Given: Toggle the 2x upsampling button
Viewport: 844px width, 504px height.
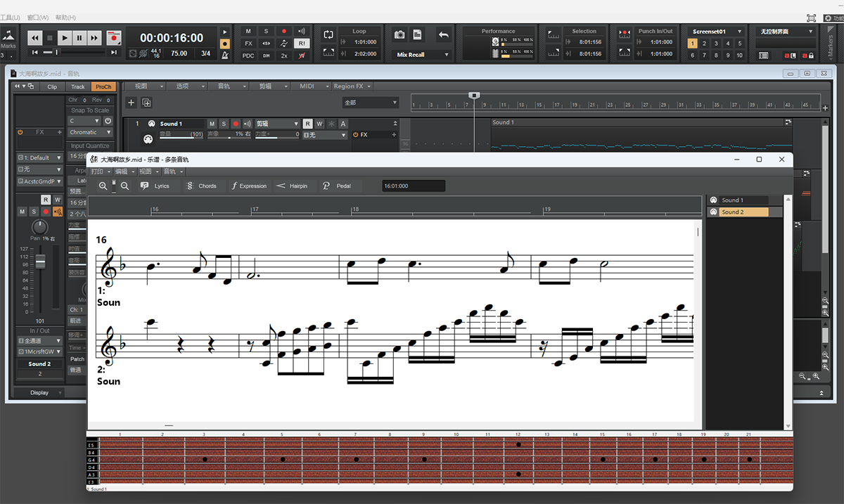Looking at the screenshot, I should tap(284, 55).
